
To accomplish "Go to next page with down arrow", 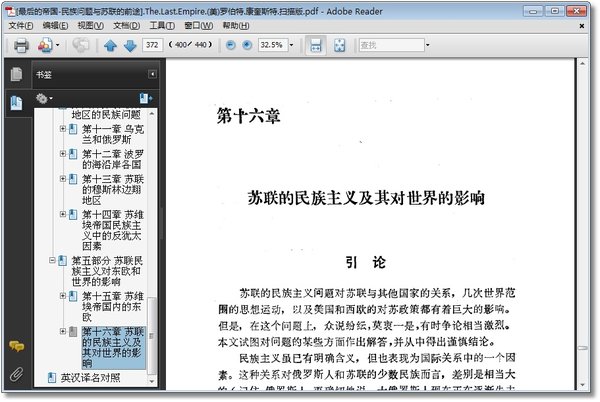I will (x=130, y=46).
